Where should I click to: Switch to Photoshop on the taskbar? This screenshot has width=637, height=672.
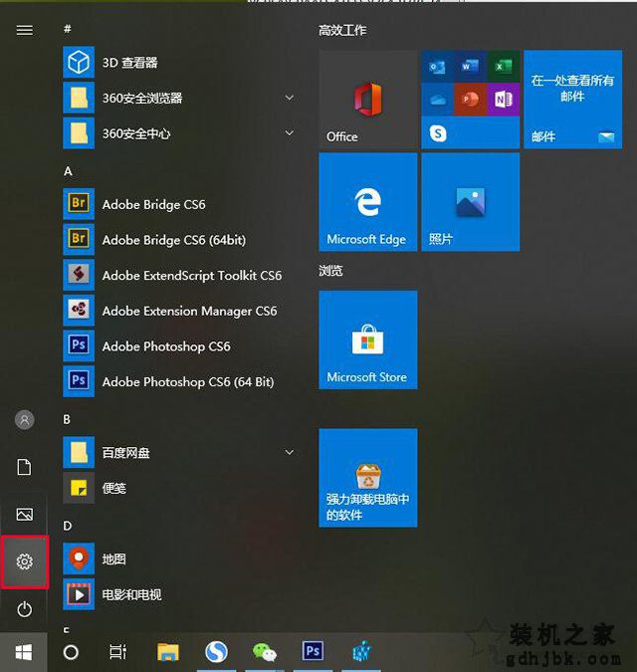313,651
